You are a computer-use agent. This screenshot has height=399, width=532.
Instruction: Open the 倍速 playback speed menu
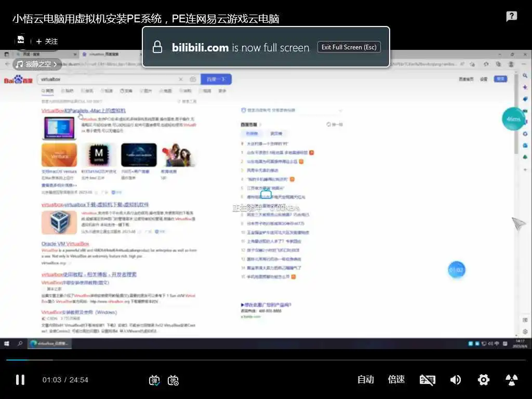(396, 379)
